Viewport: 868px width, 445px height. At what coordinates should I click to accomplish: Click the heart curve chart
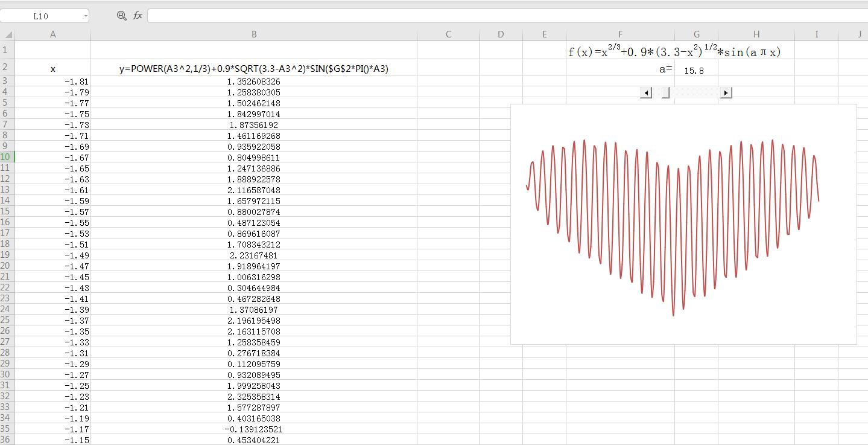click(x=683, y=223)
